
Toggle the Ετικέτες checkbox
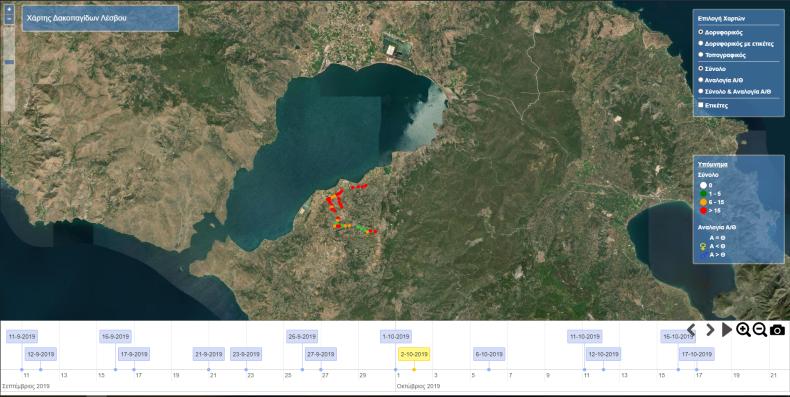click(700, 105)
